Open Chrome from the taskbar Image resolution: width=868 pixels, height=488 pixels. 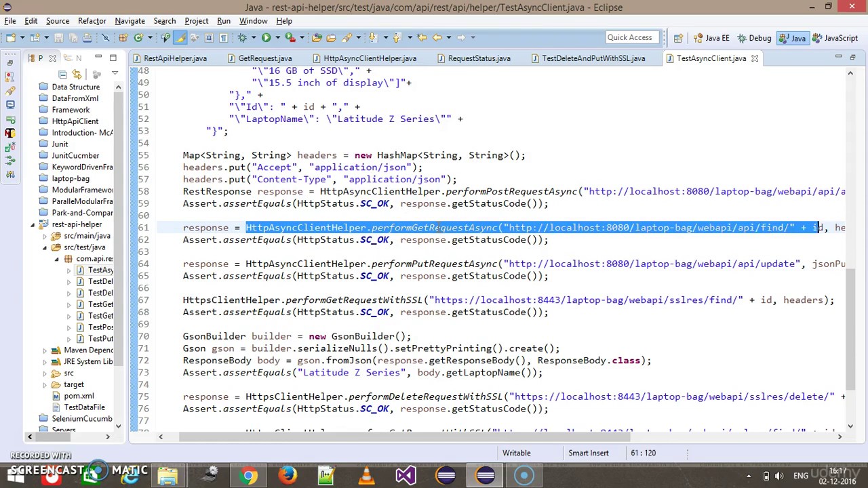249,476
